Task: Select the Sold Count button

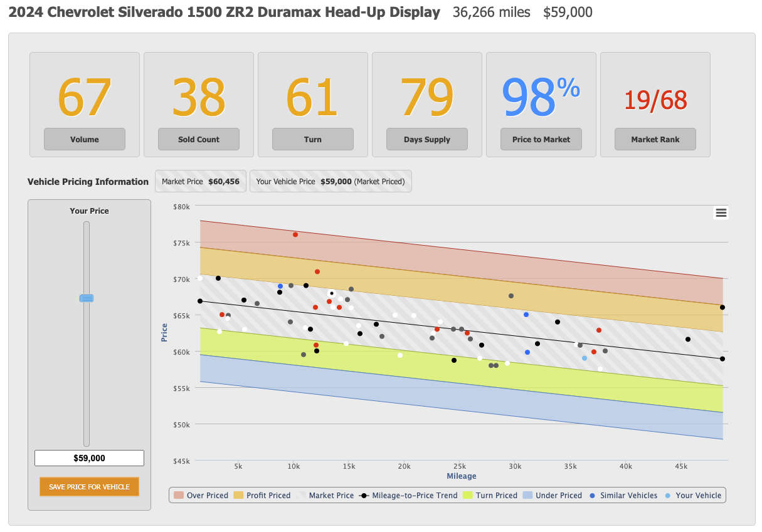Action: [199, 140]
